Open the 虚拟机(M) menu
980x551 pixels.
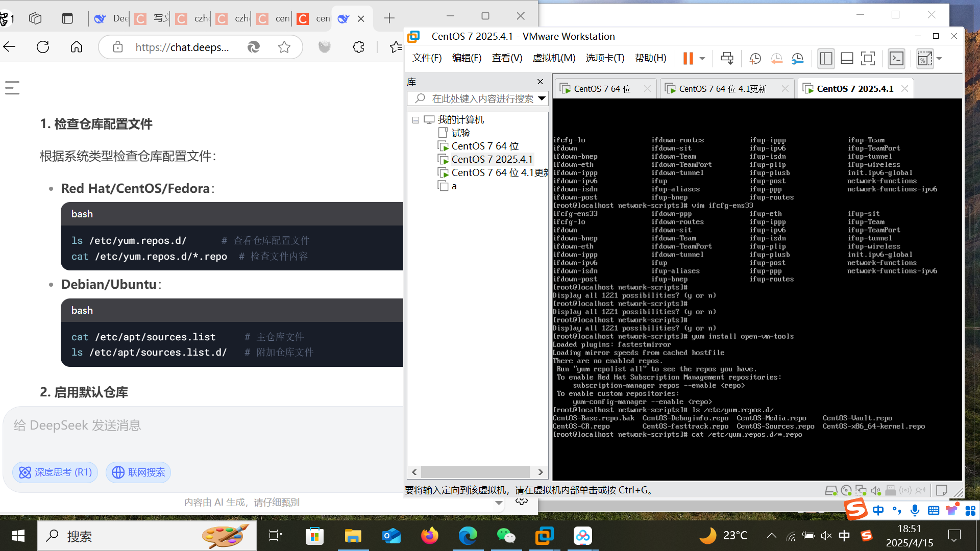[x=553, y=58]
